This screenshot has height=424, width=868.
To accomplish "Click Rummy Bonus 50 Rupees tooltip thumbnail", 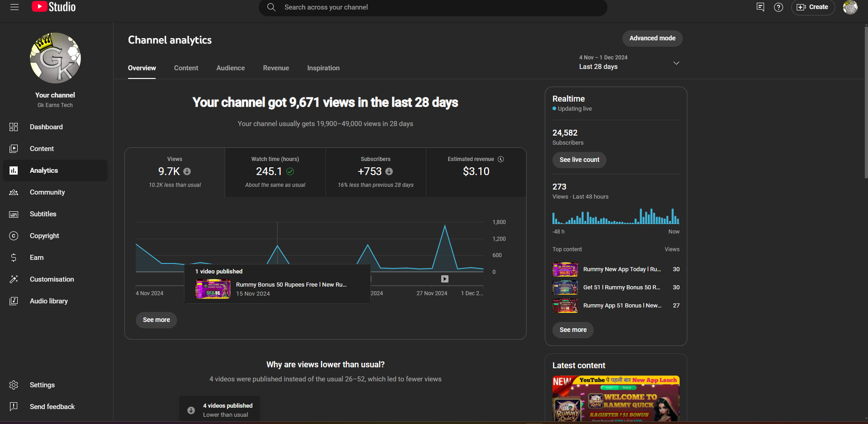I will tap(213, 289).
